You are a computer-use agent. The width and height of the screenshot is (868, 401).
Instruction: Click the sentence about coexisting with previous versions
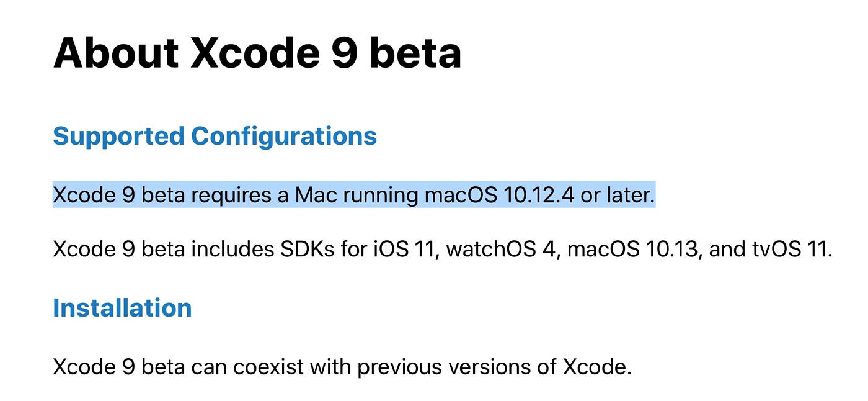[342, 367]
